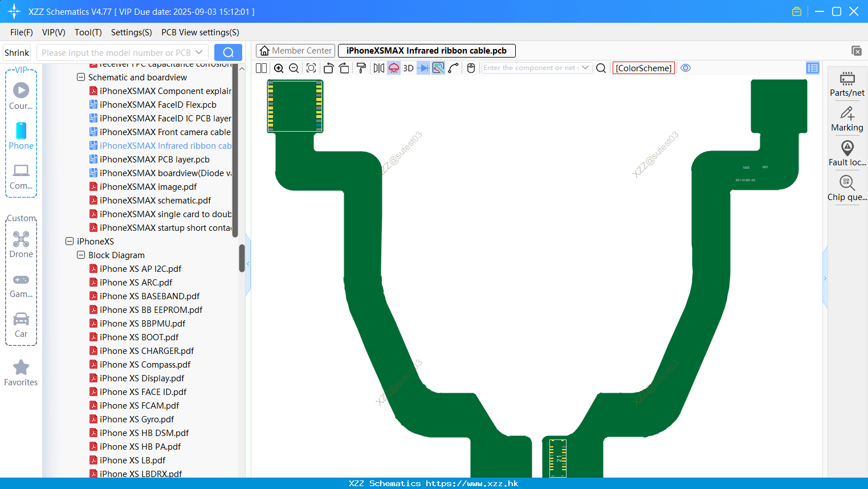
Task: Select the Car category
Action: pos(21,325)
